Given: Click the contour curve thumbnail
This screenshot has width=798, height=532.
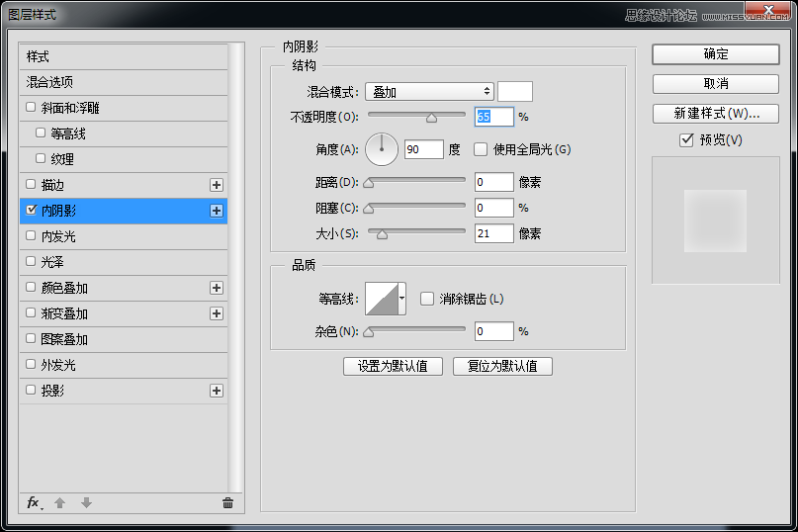Looking at the screenshot, I should coord(382,299).
